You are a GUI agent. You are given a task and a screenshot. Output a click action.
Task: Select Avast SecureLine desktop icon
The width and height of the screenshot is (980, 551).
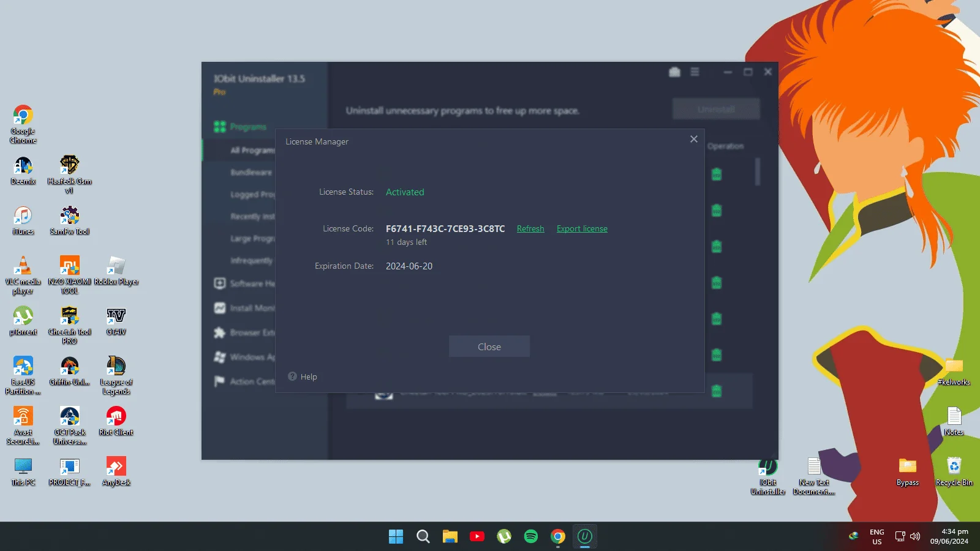pos(23,426)
